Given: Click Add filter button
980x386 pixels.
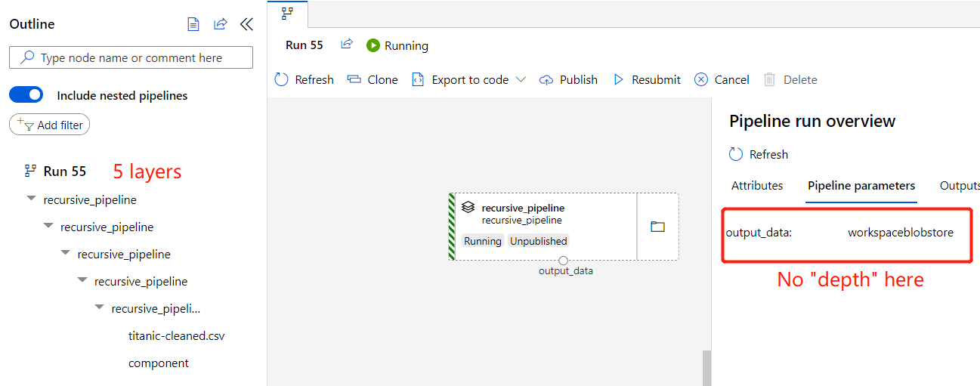Looking at the screenshot, I should [x=49, y=125].
